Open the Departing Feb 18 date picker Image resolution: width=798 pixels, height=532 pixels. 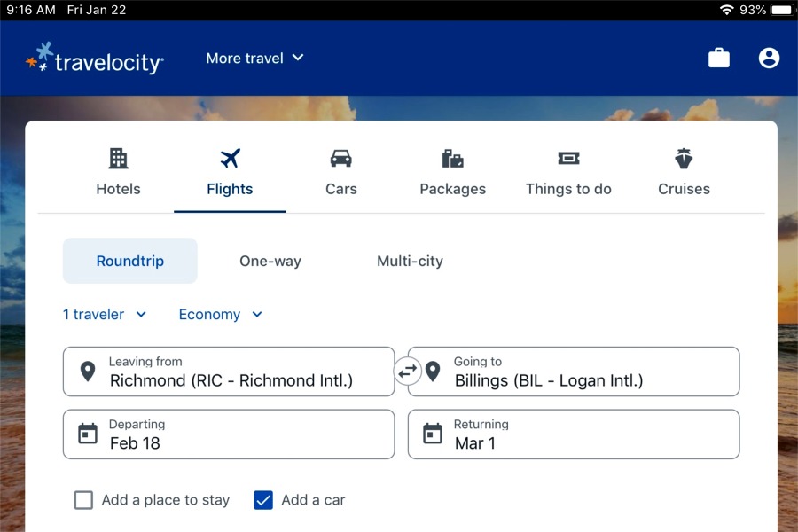(x=229, y=434)
